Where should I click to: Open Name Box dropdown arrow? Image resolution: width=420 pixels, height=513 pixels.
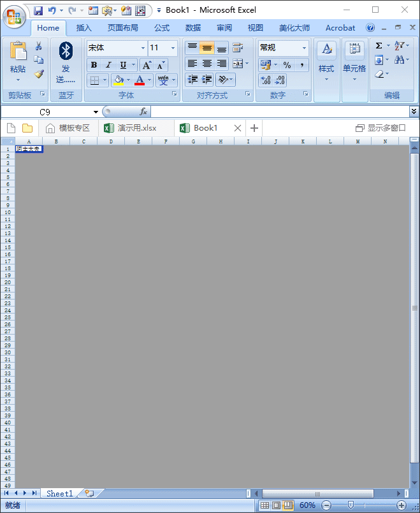[96, 112]
